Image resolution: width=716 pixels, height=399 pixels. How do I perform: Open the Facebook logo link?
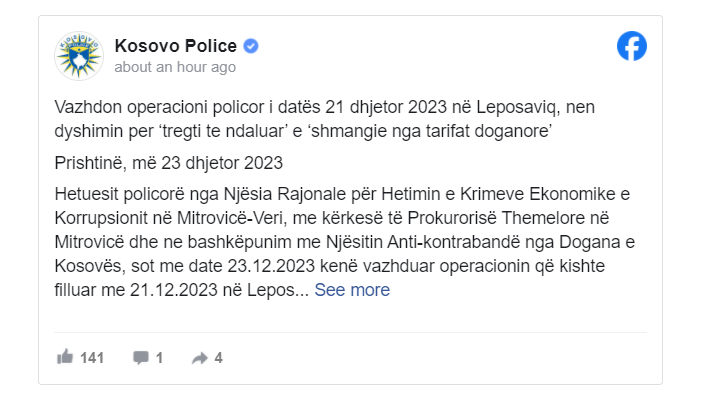632,46
